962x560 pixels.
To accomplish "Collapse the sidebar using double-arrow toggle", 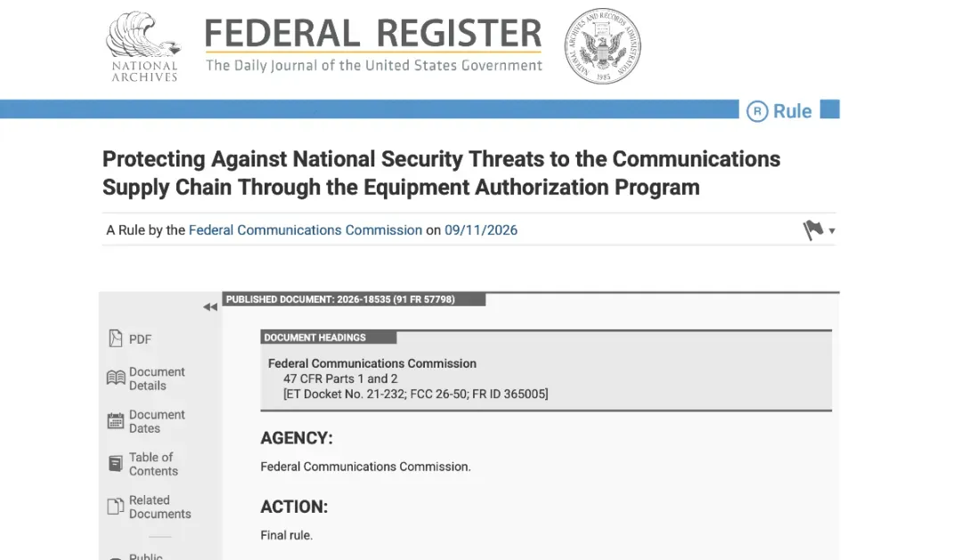I will tap(210, 306).
